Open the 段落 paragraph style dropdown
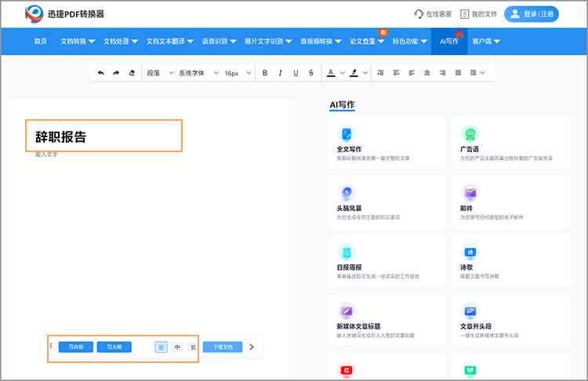This screenshot has height=381, width=588. [160, 73]
